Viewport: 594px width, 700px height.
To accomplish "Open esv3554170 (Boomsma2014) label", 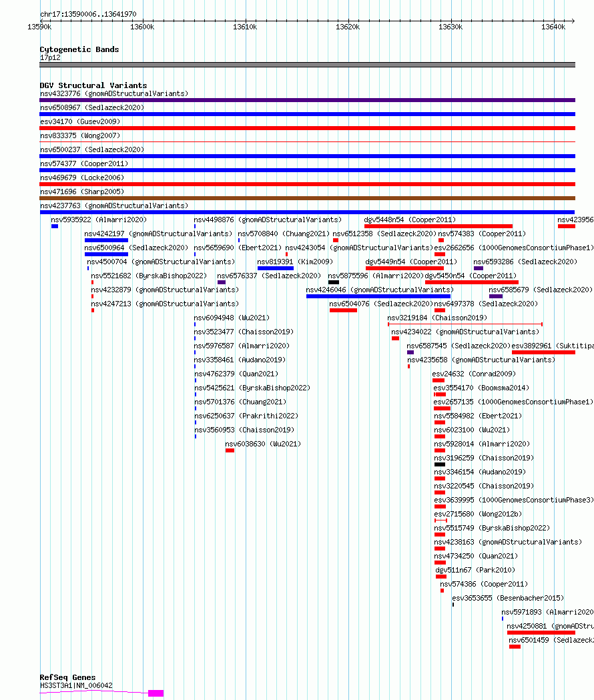I will pyautogui.click(x=481, y=388).
